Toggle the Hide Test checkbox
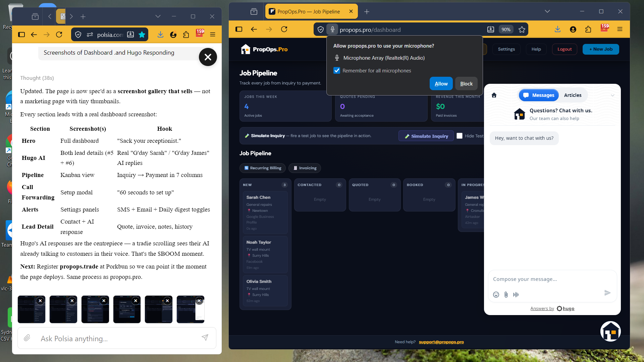This screenshot has height=362, width=644. coord(460,136)
